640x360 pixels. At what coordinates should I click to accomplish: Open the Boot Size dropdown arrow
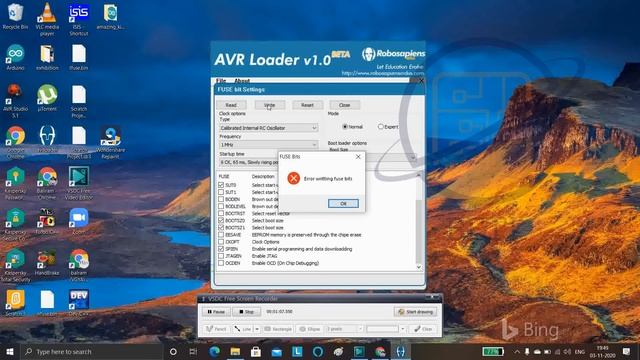413,158
